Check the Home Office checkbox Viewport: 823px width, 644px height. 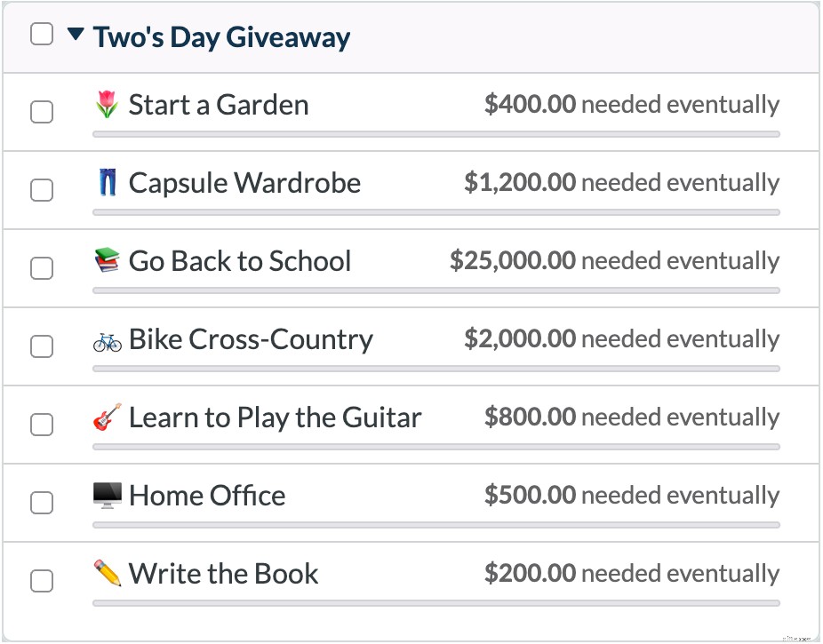41,503
